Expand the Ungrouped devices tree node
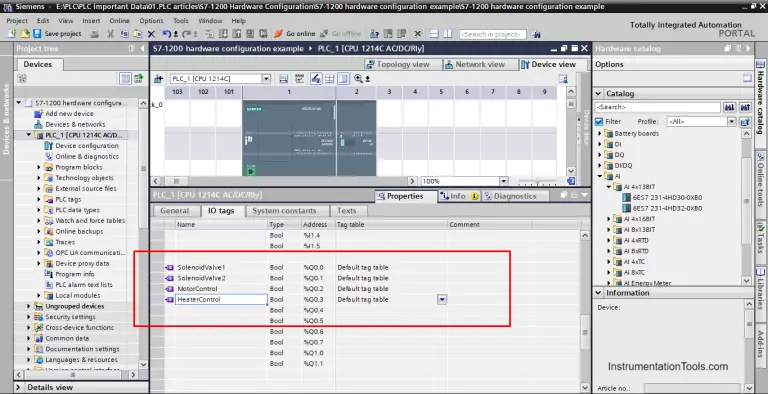This screenshot has height=394, width=768. [28, 306]
